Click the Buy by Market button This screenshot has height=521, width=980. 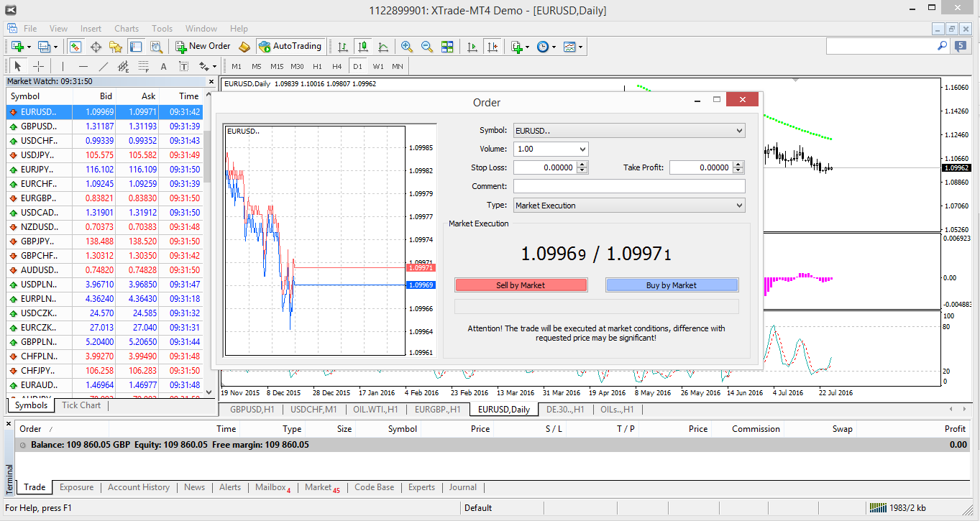(672, 285)
